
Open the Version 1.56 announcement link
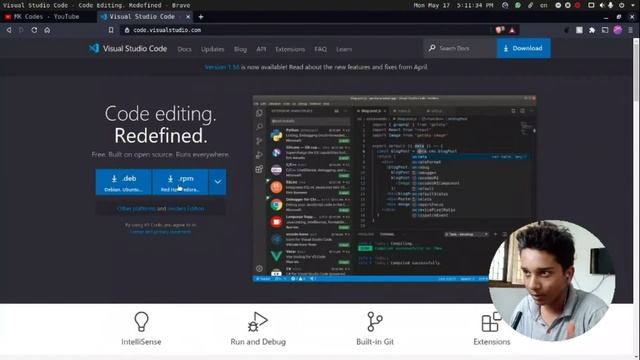222,67
